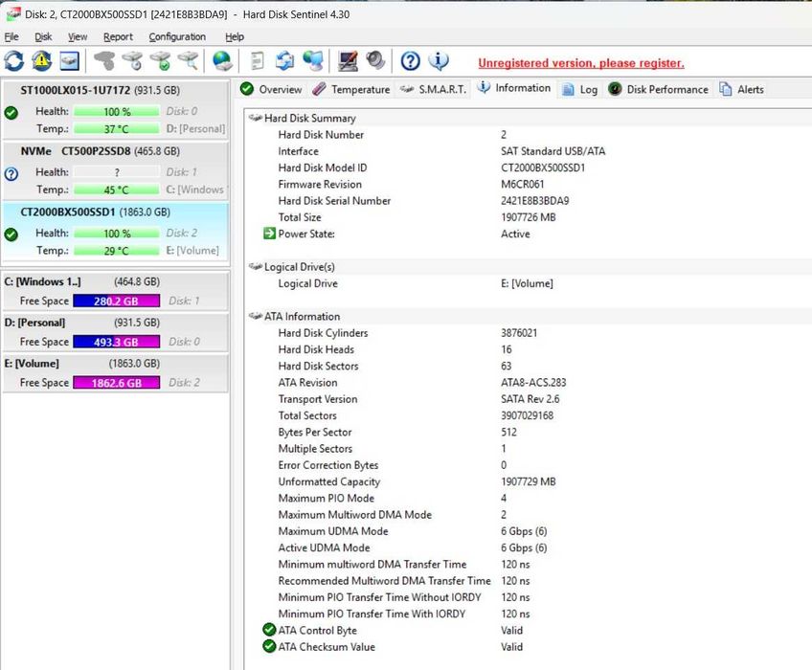Click the Total Size value 1907726 MB

pos(529,217)
